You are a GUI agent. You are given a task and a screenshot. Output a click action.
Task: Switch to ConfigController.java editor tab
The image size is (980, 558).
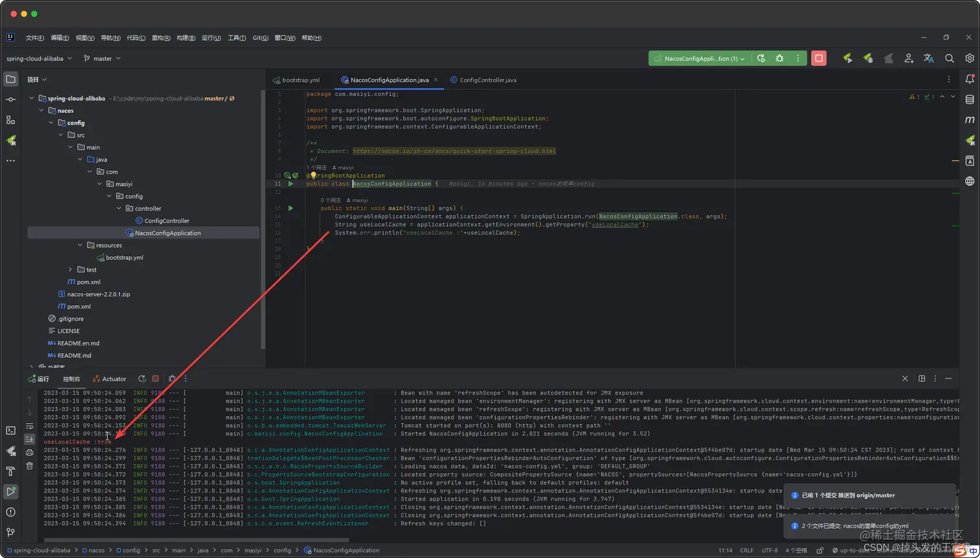[483, 80]
